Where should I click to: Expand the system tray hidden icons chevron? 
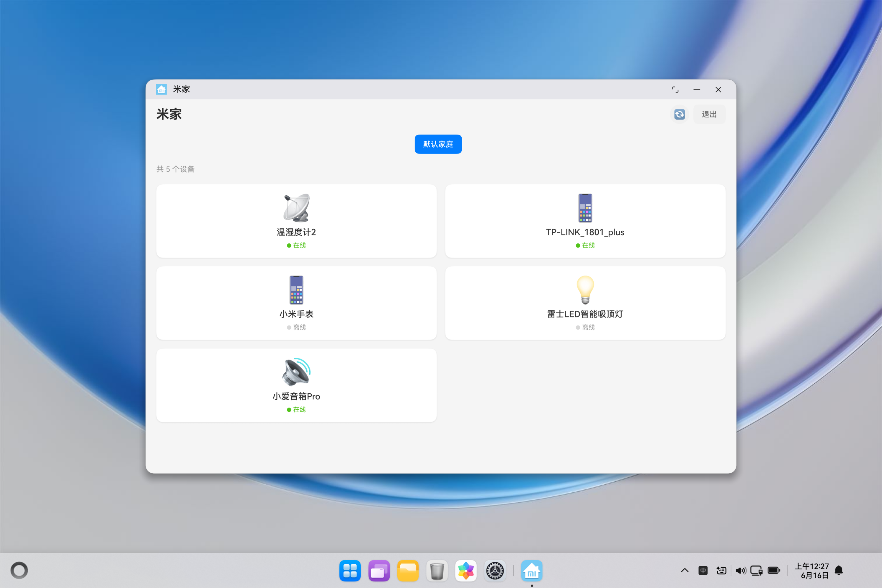(685, 570)
